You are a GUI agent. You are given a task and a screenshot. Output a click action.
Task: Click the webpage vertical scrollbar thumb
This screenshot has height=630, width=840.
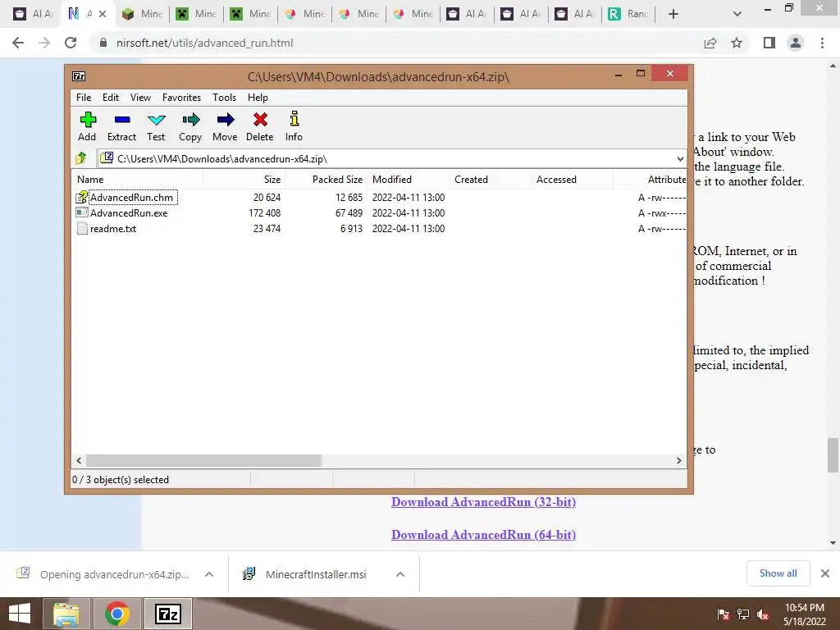833,455
